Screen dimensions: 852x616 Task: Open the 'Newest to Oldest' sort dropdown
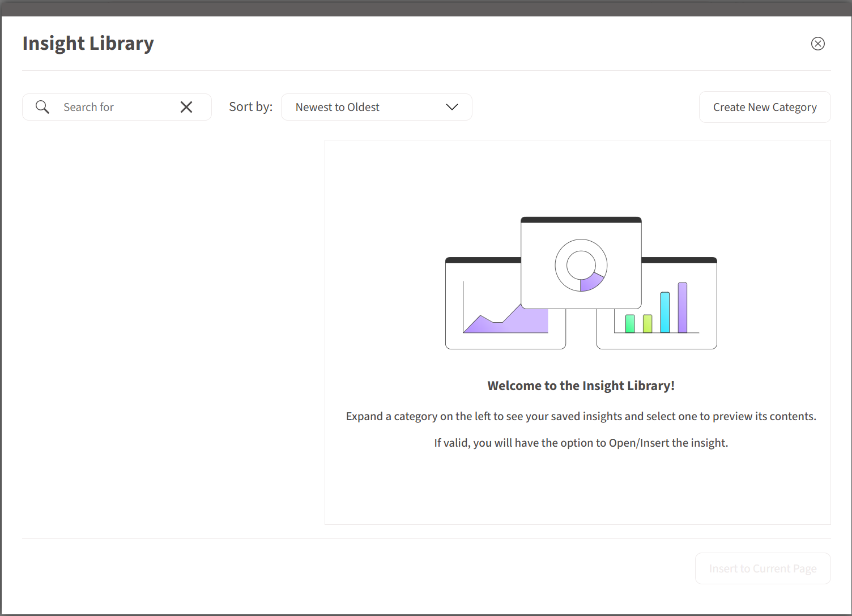pos(376,107)
